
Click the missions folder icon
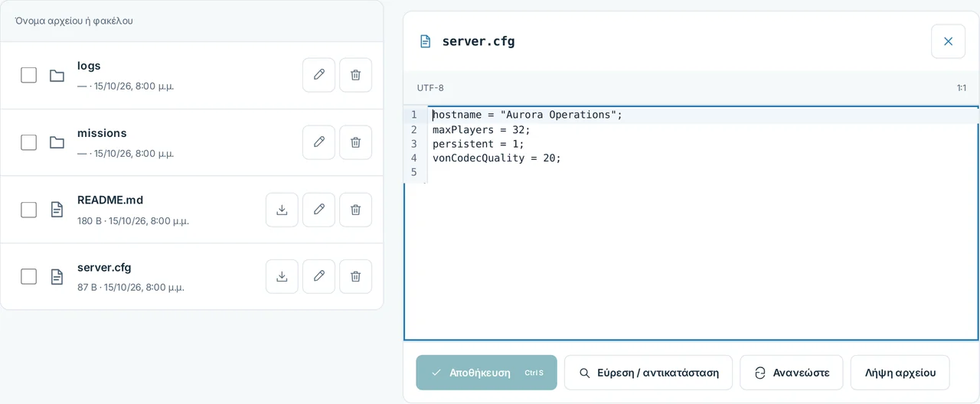tap(57, 142)
